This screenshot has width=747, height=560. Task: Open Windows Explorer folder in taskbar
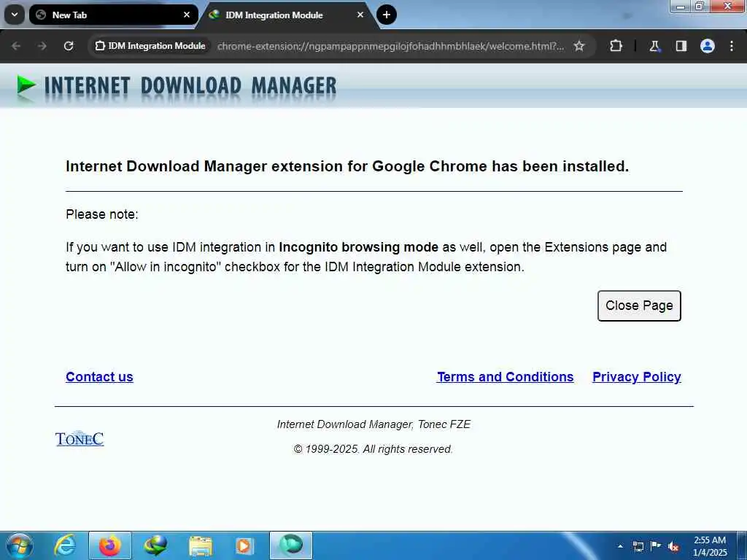[x=201, y=546]
